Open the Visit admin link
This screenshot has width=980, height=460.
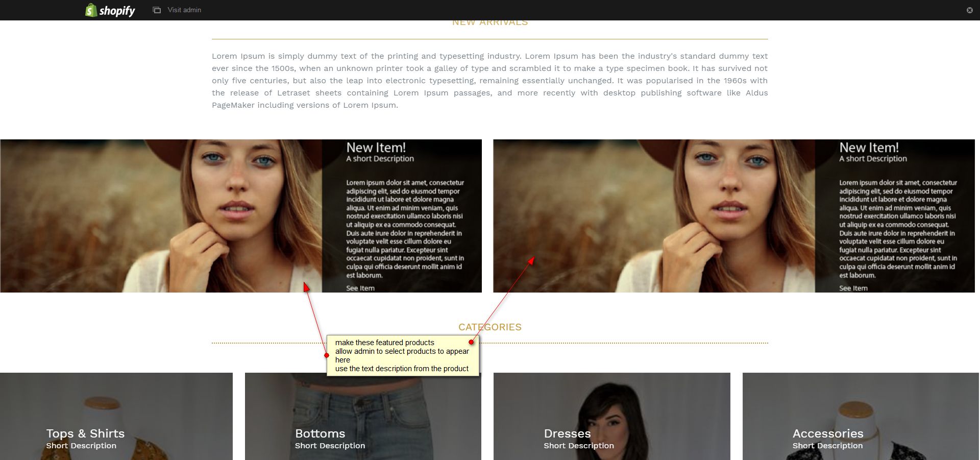coord(184,10)
